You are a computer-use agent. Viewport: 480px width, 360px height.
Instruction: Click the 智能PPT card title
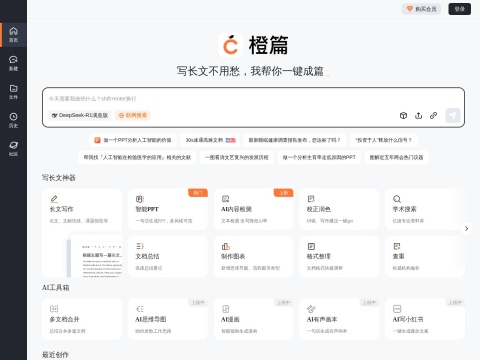(147, 209)
